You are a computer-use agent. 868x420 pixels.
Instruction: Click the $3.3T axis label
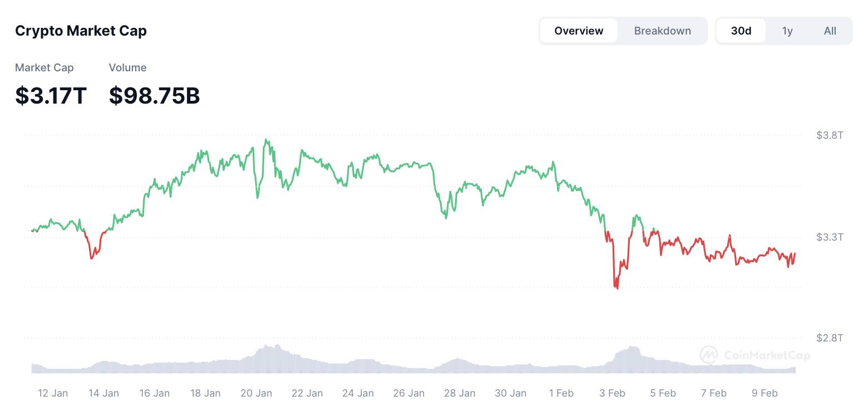(x=830, y=237)
